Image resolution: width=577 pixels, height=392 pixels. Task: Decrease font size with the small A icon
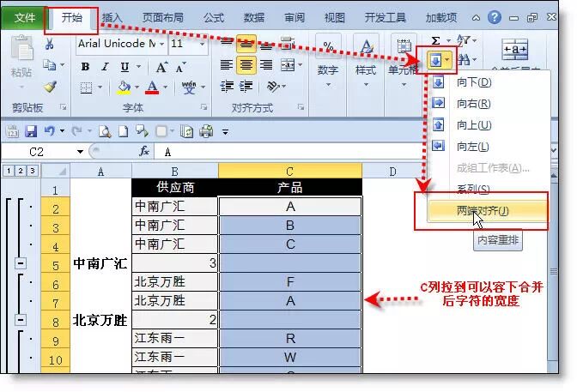point(181,67)
